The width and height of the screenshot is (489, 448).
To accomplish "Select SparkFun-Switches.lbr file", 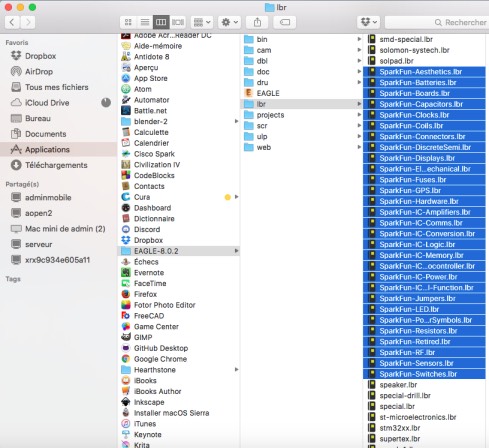I will click(x=424, y=374).
